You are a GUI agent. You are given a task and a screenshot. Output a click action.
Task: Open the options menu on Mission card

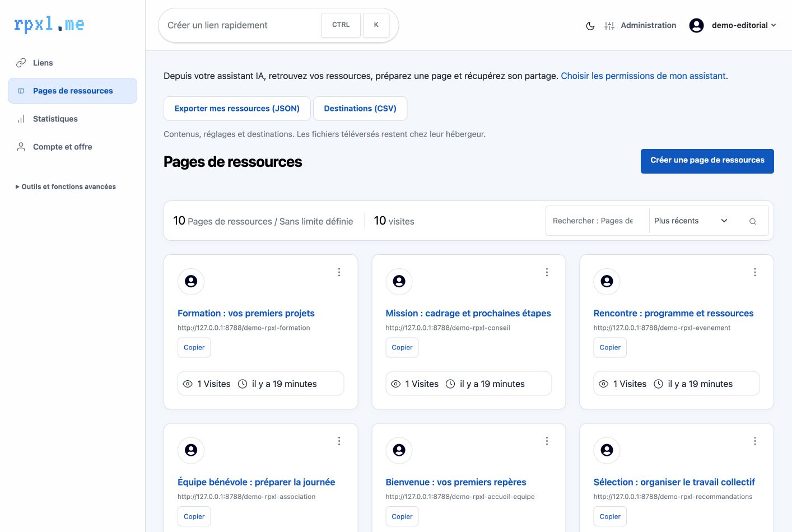pos(547,272)
